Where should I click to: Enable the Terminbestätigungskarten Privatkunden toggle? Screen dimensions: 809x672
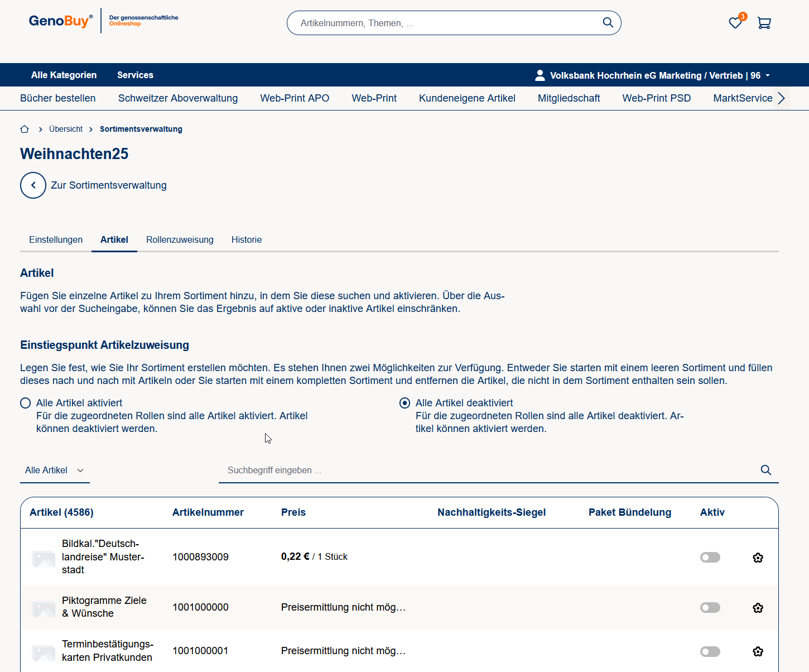pyautogui.click(x=710, y=651)
